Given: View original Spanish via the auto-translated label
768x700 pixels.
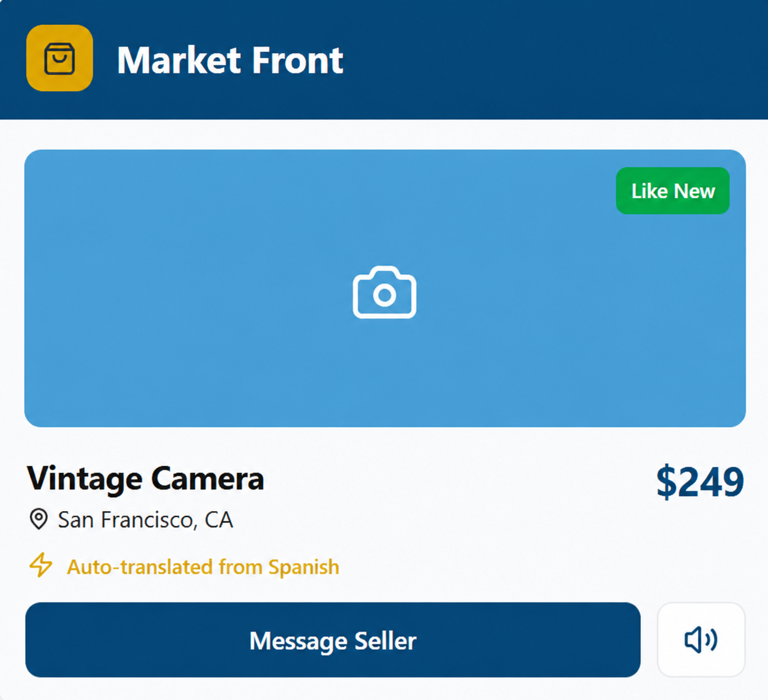Looking at the screenshot, I should point(203,567).
